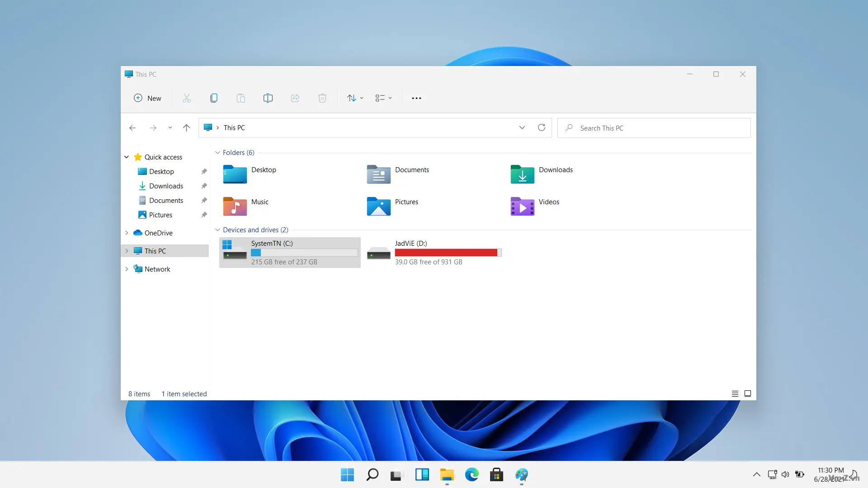The image size is (868, 488).
Task: Open Microsoft Store from taskbar
Action: tap(496, 475)
